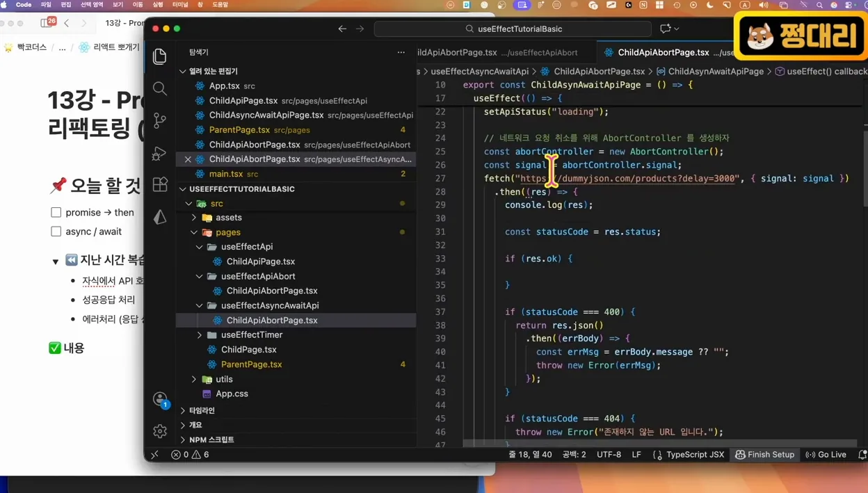The height and width of the screenshot is (493, 868).
Task: Open the Explorer view icon
Action: pyautogui.click(x=160, y=56)
